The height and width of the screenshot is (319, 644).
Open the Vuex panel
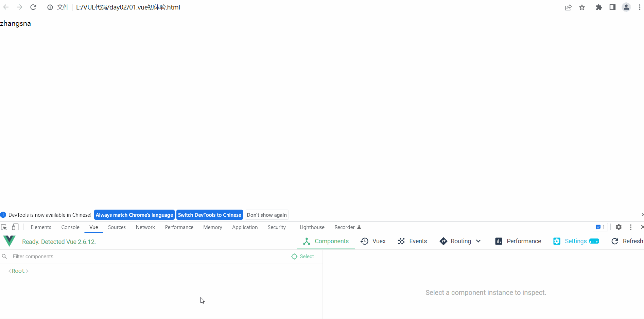click(373, 241)
